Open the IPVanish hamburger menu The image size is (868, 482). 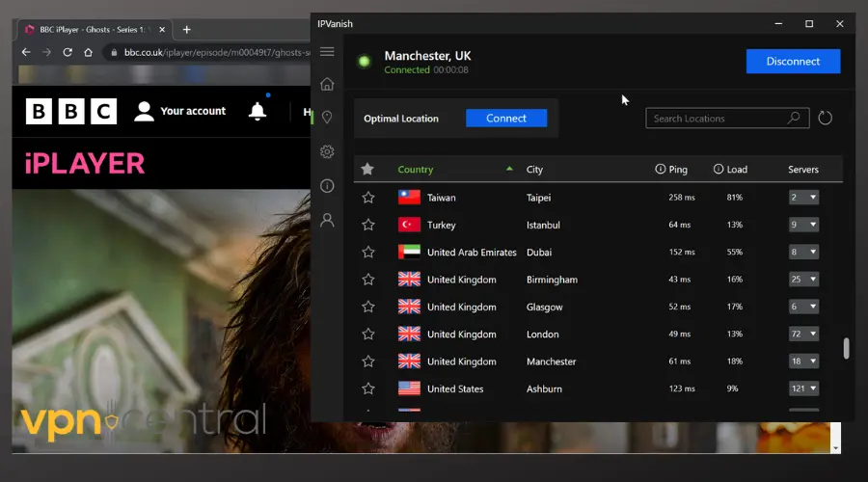point(327,51)
